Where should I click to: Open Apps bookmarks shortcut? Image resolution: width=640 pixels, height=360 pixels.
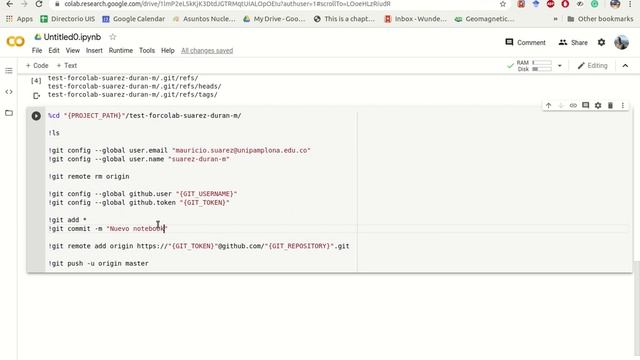click(x=19, y=19)
